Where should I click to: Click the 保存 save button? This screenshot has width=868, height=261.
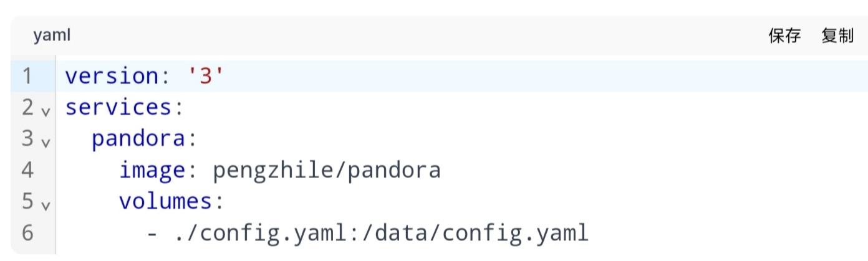(x=784, y=36)
